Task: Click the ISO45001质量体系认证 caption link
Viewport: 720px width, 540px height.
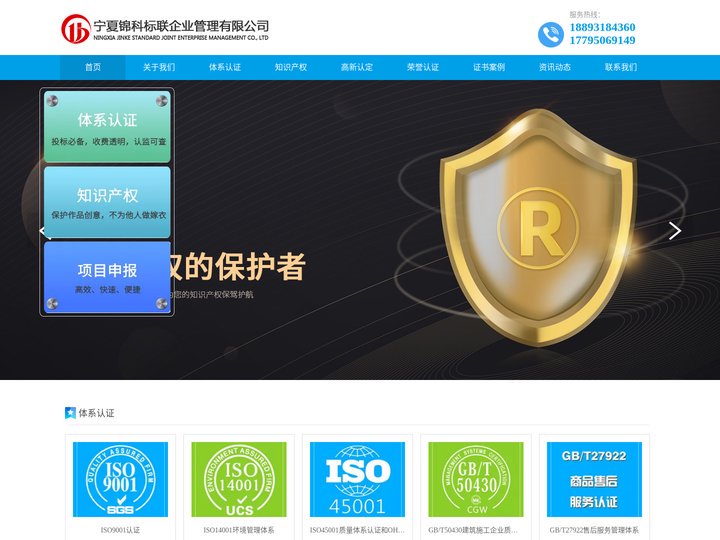Action: 357,530
